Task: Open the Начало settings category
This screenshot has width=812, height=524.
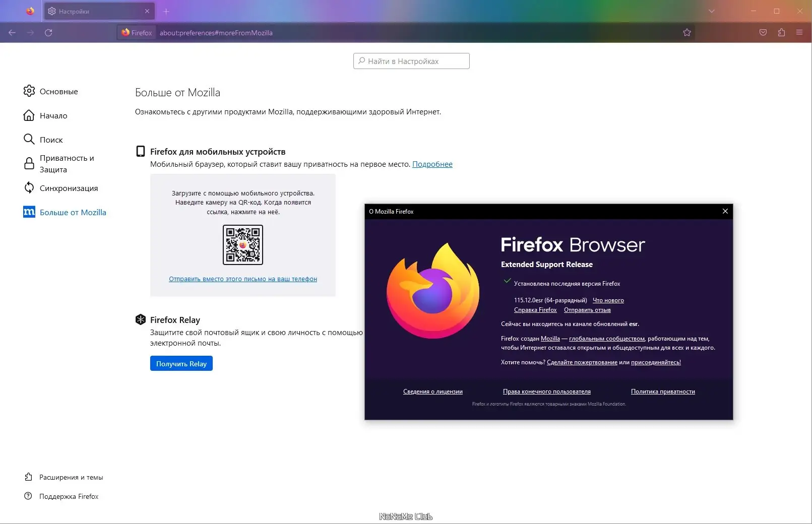Action: click(53, 115)
